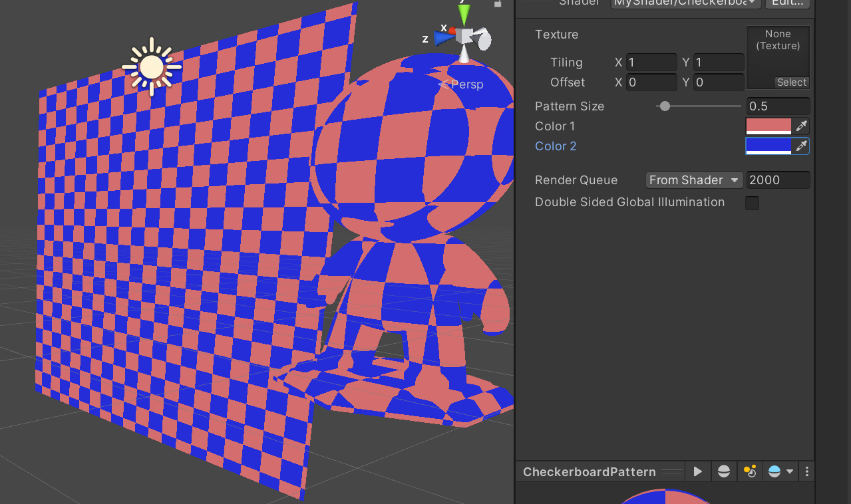Toggle preview lighting in the material preview
This screenshot has height=504, width=851.
(750, 471)
